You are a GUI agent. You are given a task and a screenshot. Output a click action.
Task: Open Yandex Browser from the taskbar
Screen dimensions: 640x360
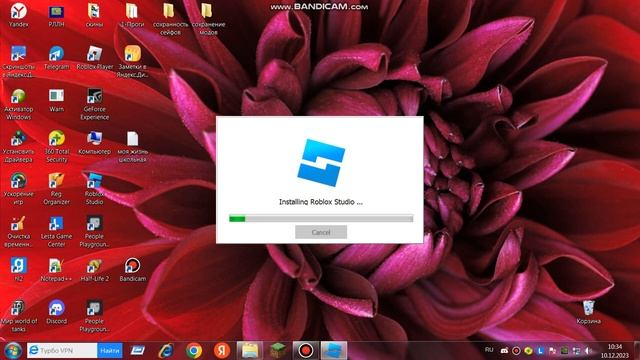222,351
